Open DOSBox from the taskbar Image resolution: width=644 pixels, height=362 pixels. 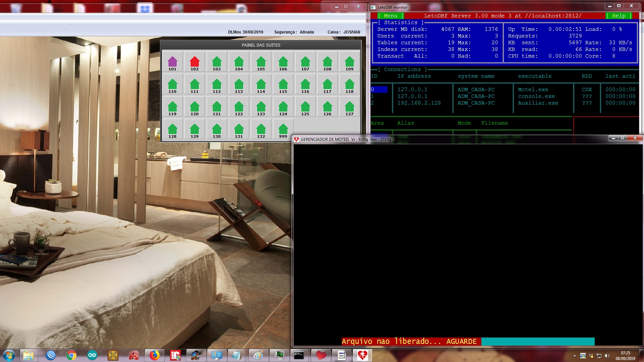tap(113, 355)
